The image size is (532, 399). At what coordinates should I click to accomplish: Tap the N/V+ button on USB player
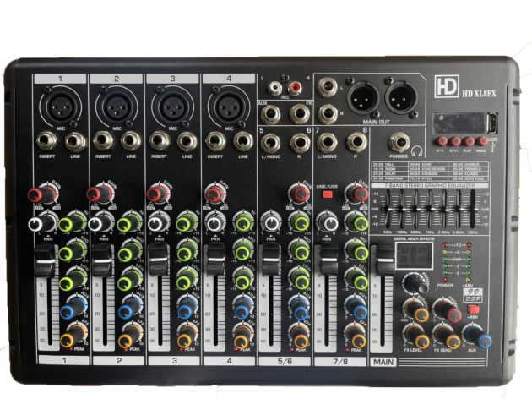pos(455,141)
